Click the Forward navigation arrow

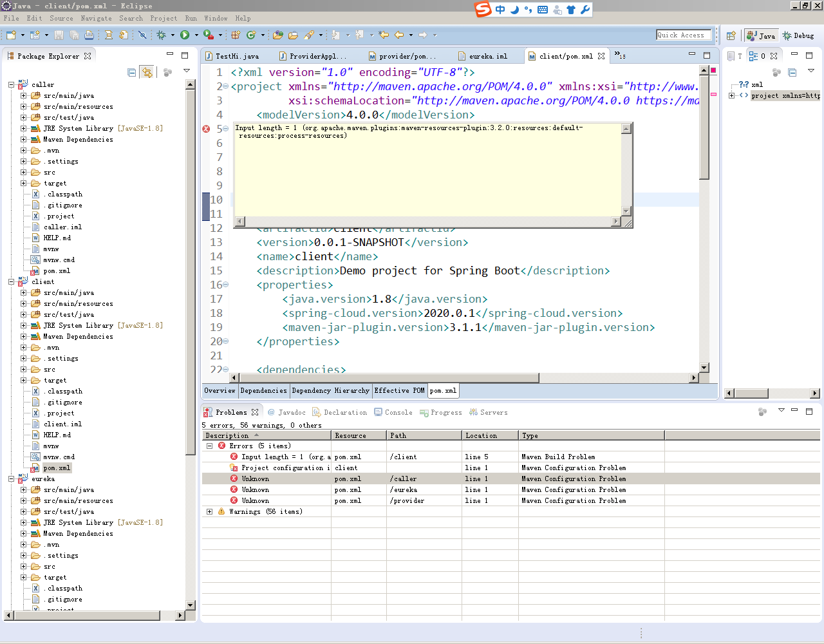(423, 35)
